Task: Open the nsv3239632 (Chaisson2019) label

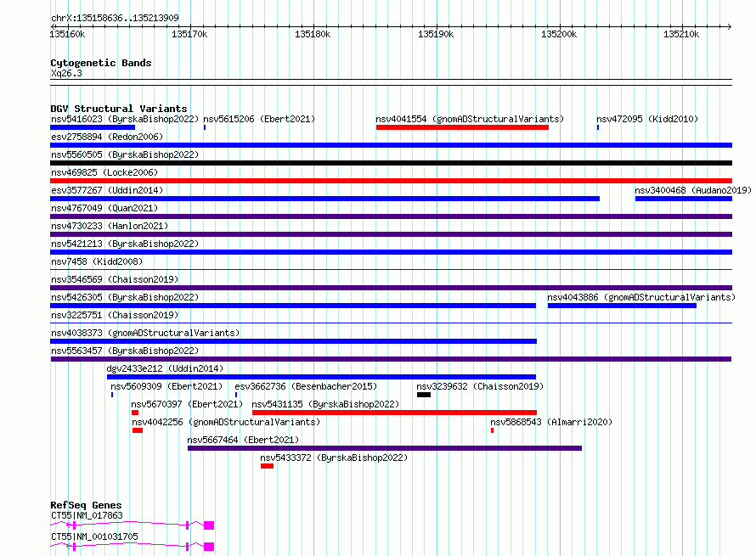Action: [x=480, y=386]
